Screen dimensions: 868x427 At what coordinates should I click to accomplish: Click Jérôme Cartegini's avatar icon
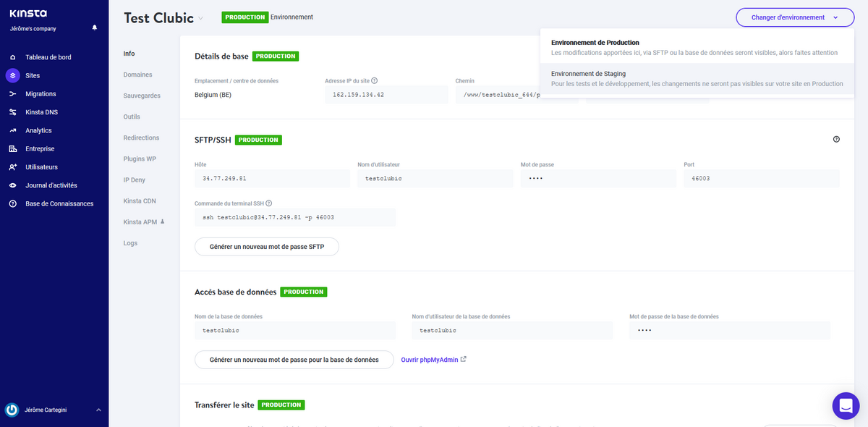click(x=12, y=410)
